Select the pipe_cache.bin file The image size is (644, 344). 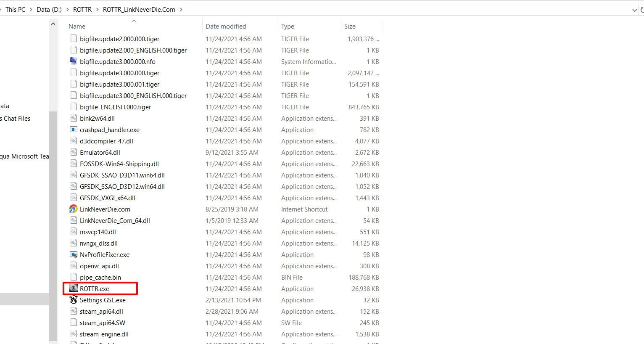(100, 277)
